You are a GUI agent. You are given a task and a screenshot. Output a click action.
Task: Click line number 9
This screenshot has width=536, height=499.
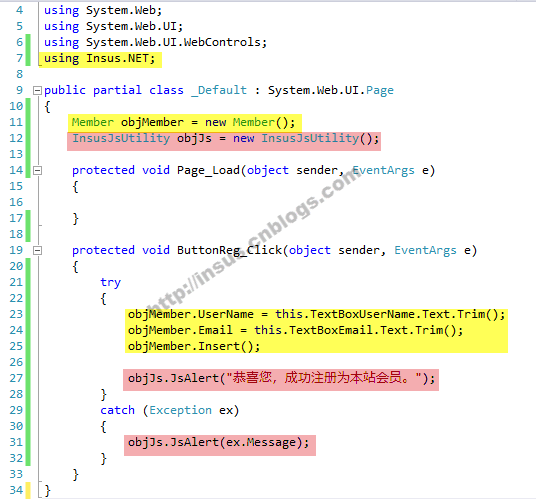click(19, 90)
